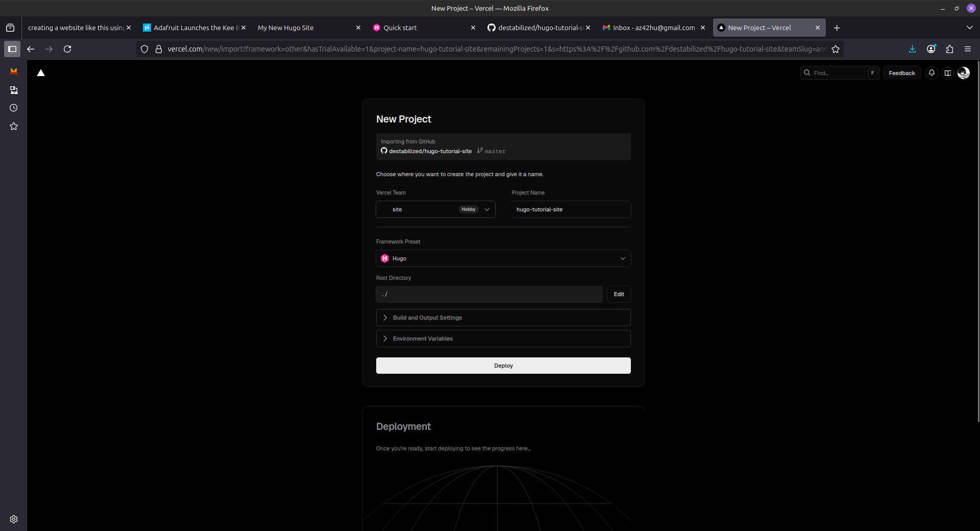Open the notifications bell

[932, 73]
